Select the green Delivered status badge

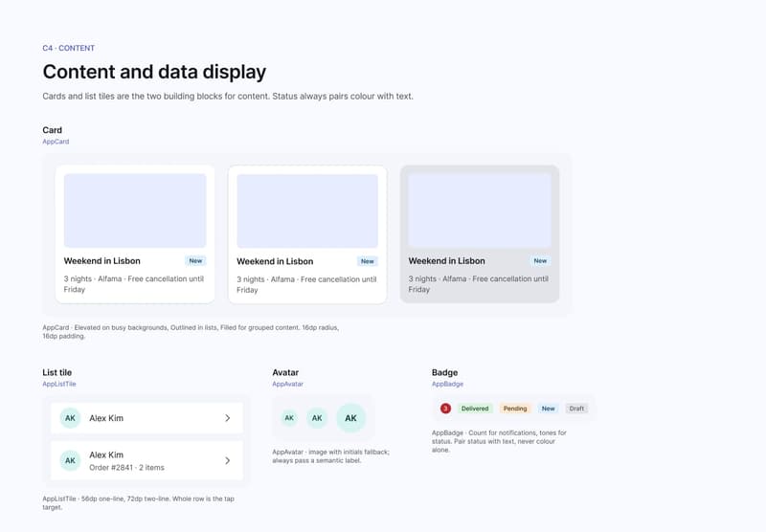[x=475, y=409]
